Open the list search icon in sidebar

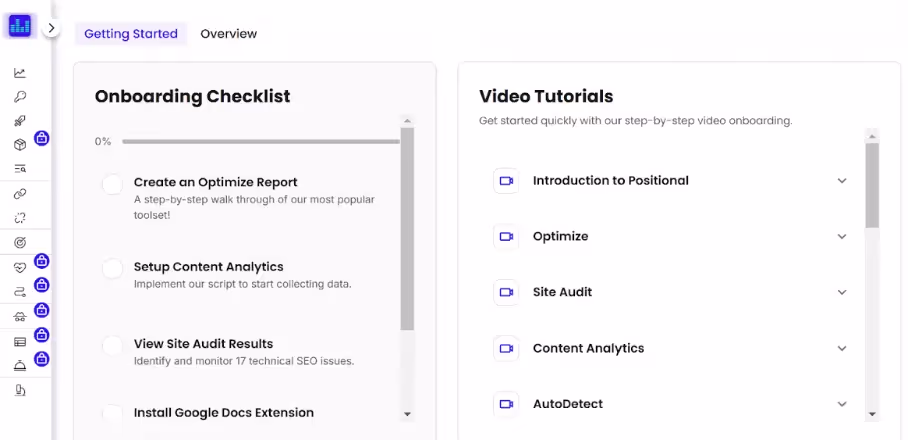pos(20,169)
